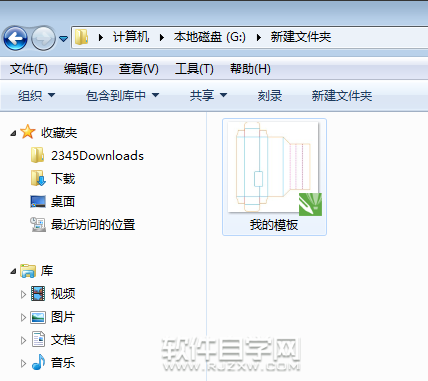Open the 工具(T) menu
The width and height of the screenshot is (428, 381).
click(194, 69)
